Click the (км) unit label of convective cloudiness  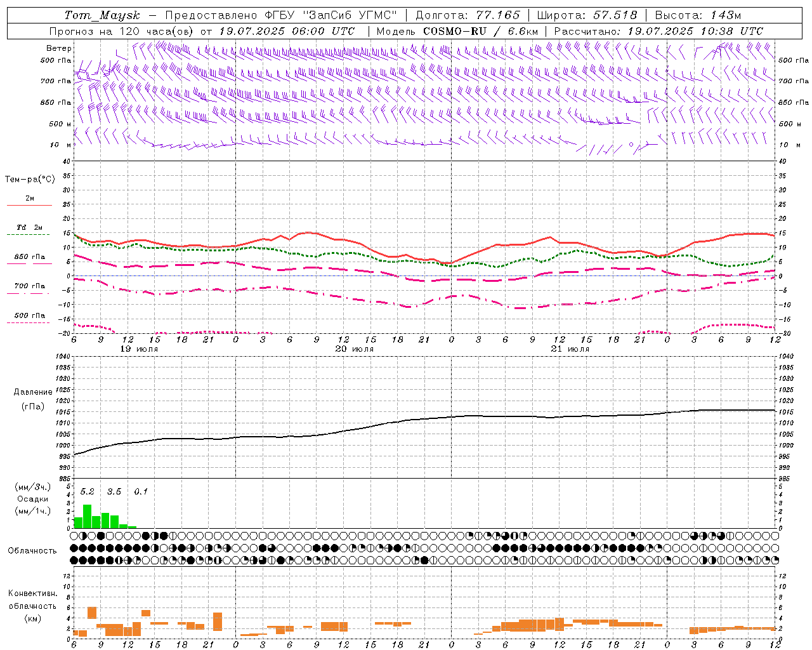click(x=32, y=618)
